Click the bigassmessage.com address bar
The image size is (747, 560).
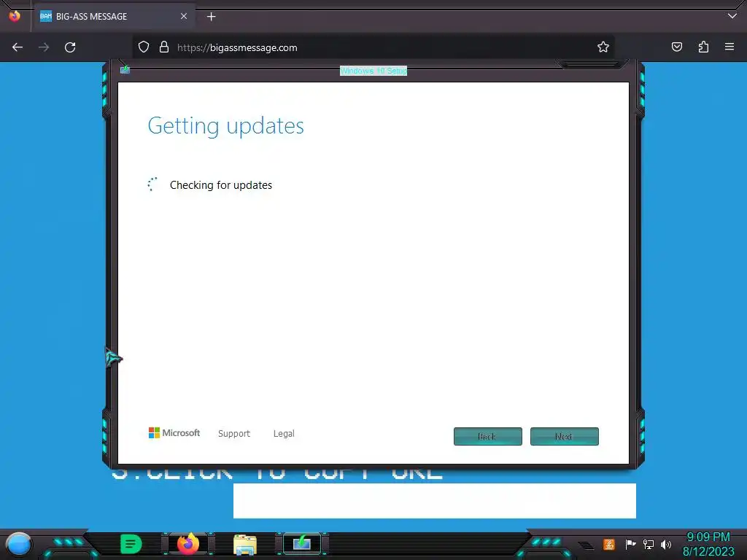point(373,47)
